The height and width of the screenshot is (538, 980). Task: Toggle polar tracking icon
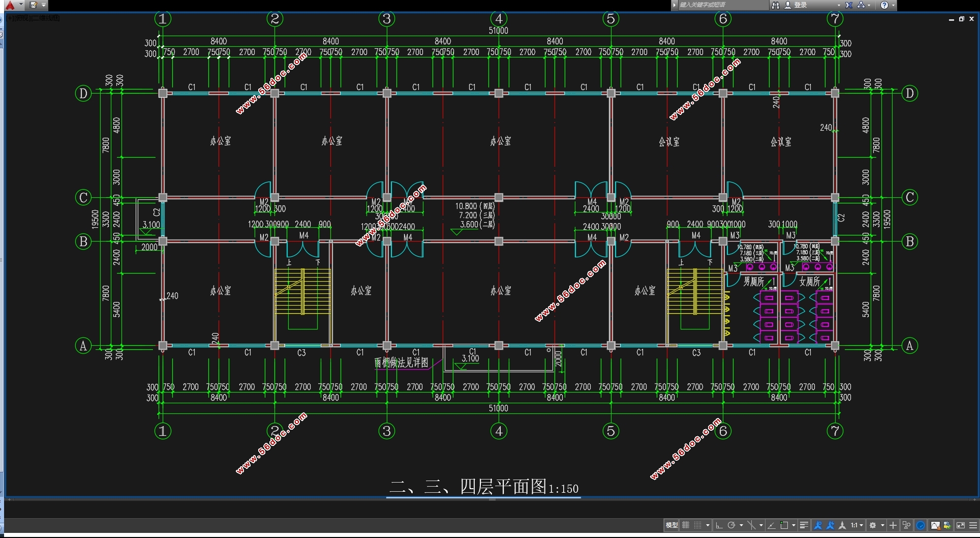click(x=731, y=525)
